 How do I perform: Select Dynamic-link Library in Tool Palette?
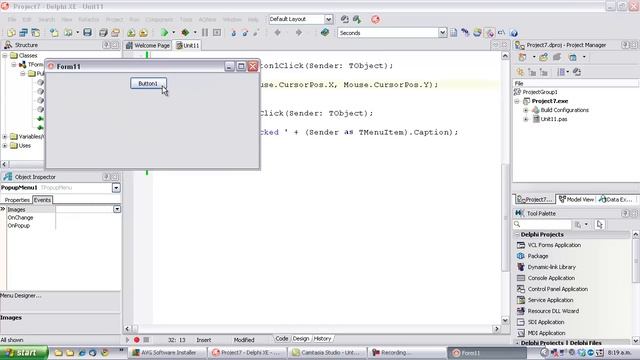pos(551,267)
